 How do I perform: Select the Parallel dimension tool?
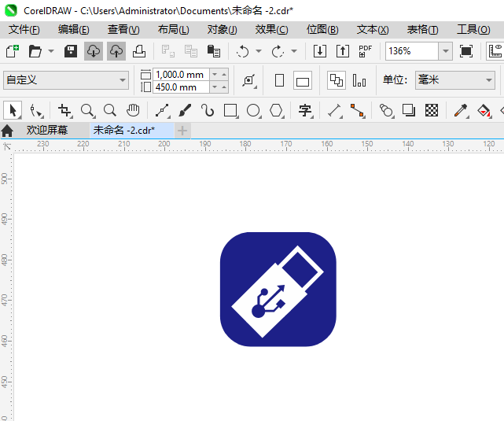pyautogui.click(x=335, y=111)
